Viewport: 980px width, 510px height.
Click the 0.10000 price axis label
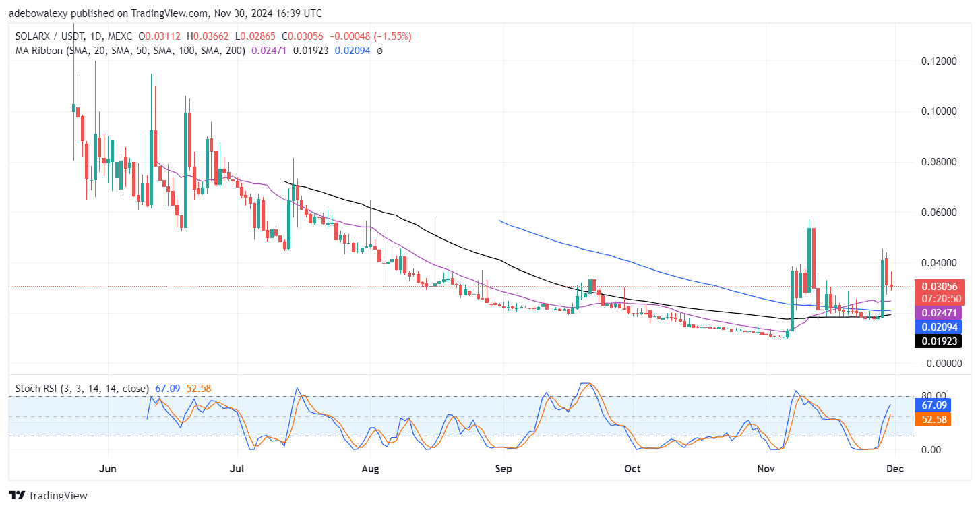click(938, 111)
